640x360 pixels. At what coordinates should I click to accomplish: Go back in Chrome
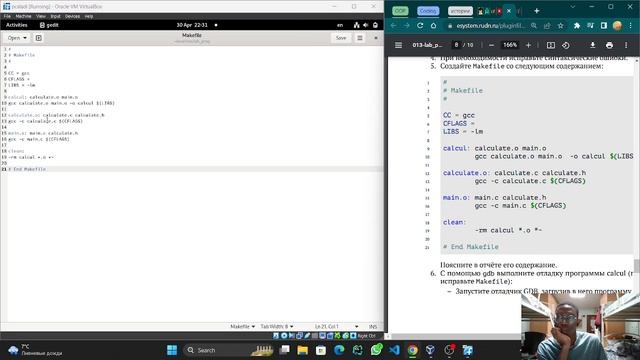click(x=393, y=25)
